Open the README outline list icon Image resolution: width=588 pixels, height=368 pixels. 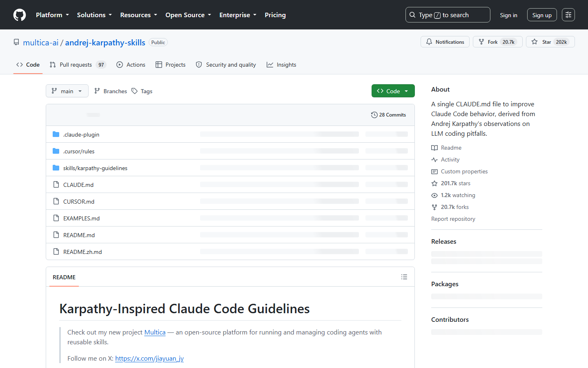pos(404,277)
